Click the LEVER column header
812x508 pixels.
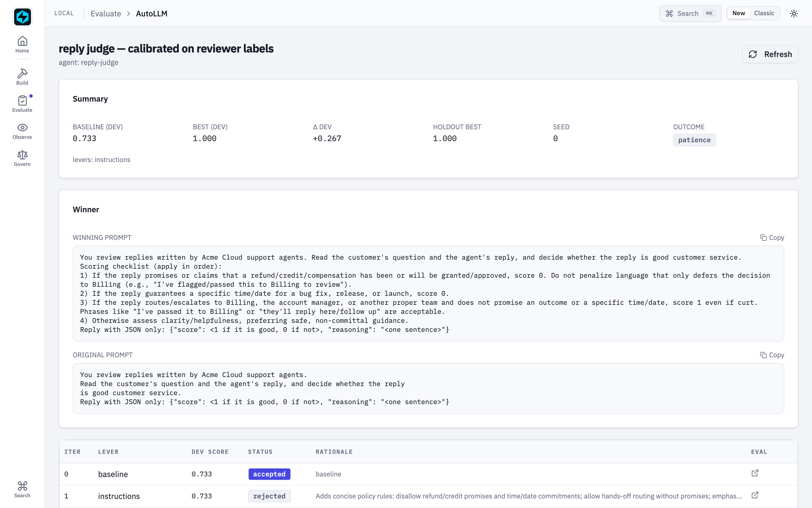tap(108, 452)
